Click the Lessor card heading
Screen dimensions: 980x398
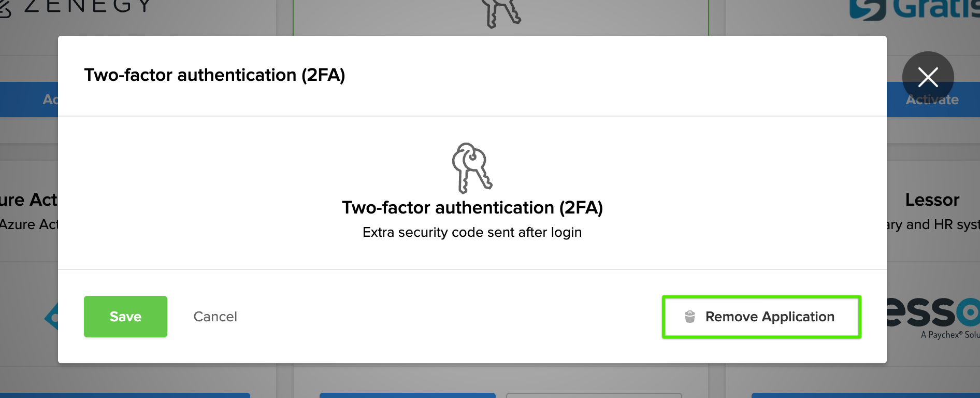(x=932, y=200)
